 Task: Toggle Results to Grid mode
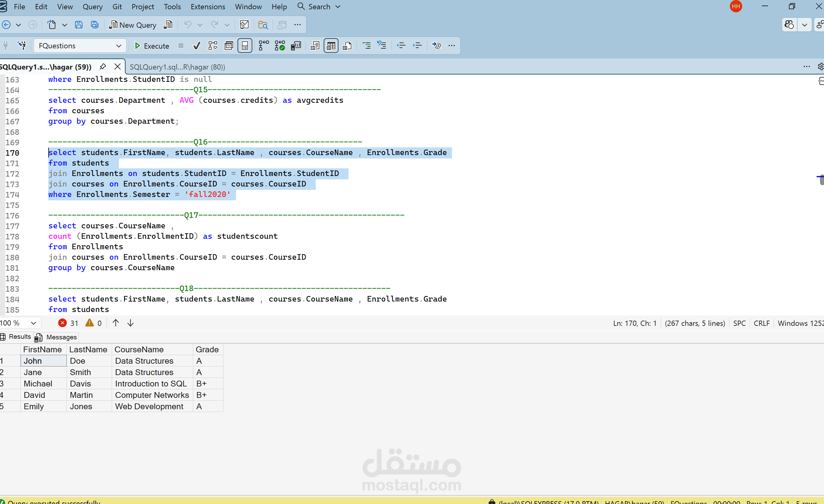pos(331,46)
